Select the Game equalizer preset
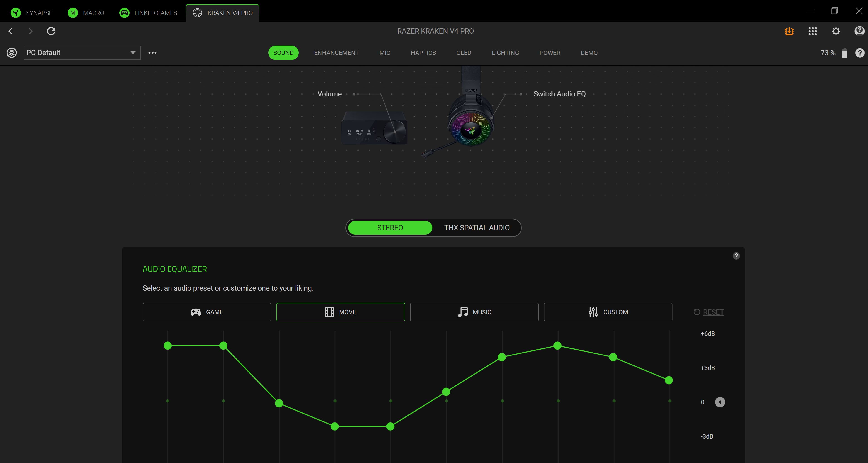 point(207,312)
